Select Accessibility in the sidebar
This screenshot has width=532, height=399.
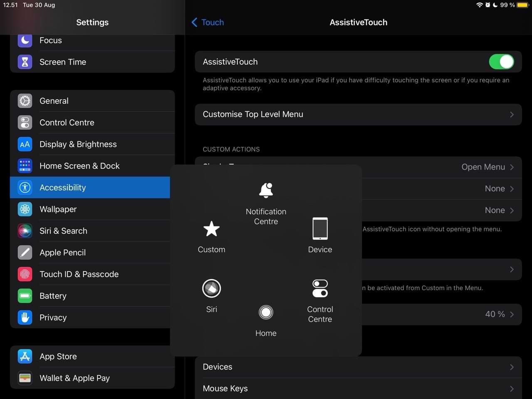point(90,187)
